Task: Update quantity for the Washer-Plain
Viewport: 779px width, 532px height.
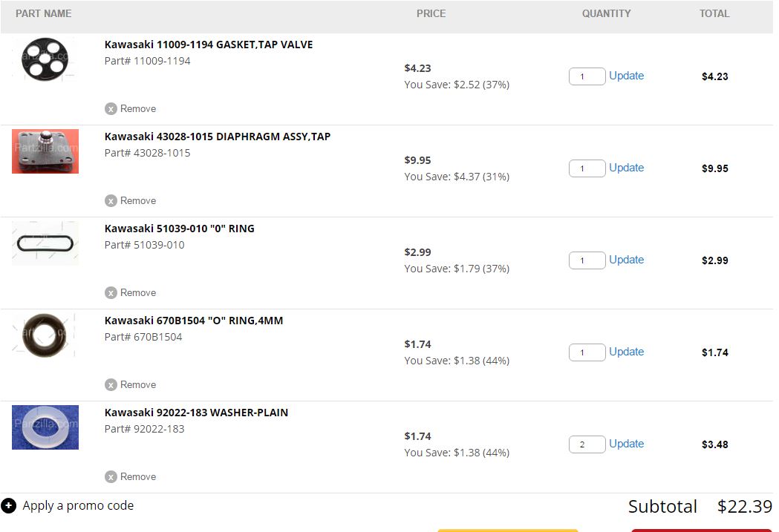Action: click(626, 444)
